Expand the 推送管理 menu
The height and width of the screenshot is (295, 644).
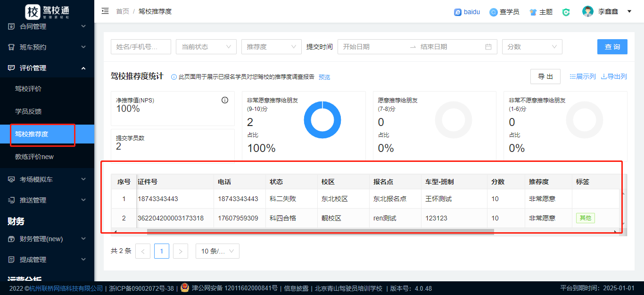click(83, 200)
